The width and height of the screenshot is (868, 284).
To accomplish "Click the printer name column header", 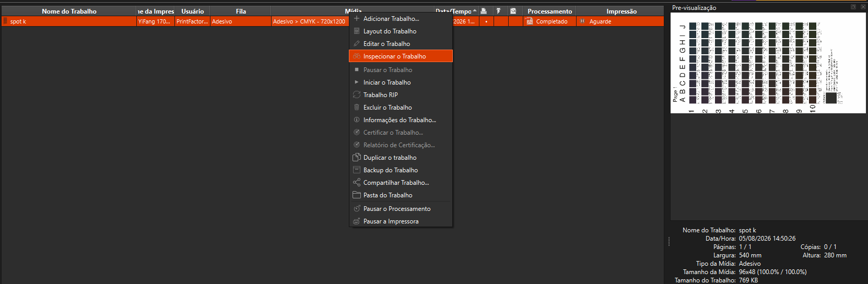I will 156,11.
